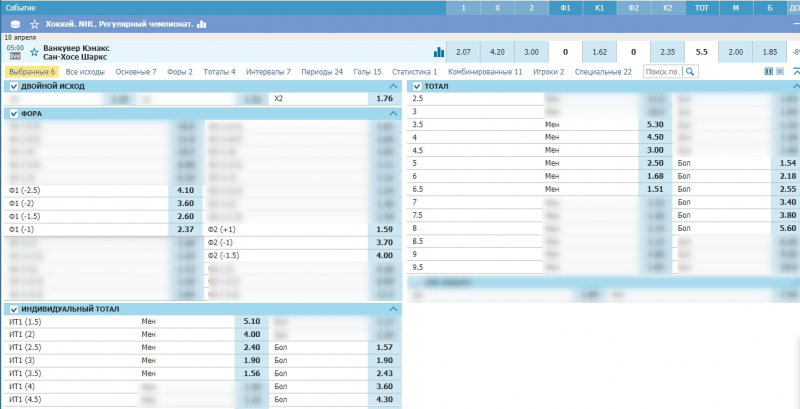Screen dimensions: 800x409
Task: Select home win odds 2.07
Action: pos(462,51)
